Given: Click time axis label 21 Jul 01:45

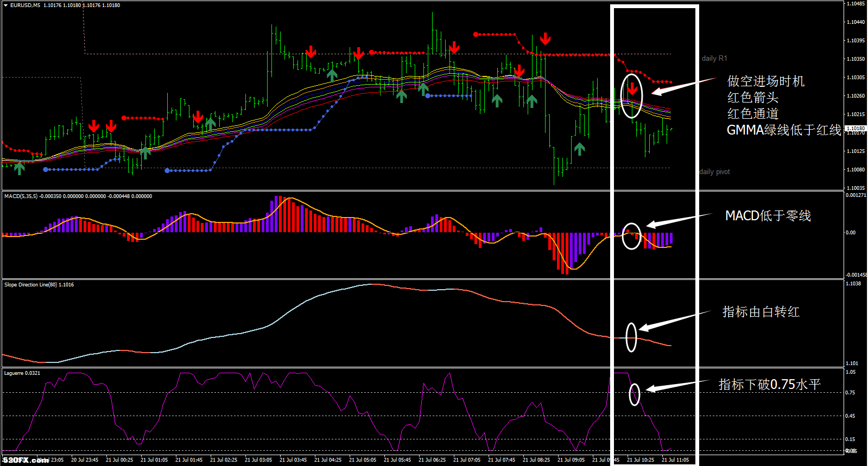Looking at the screenshot, I should tap(189, 460).
